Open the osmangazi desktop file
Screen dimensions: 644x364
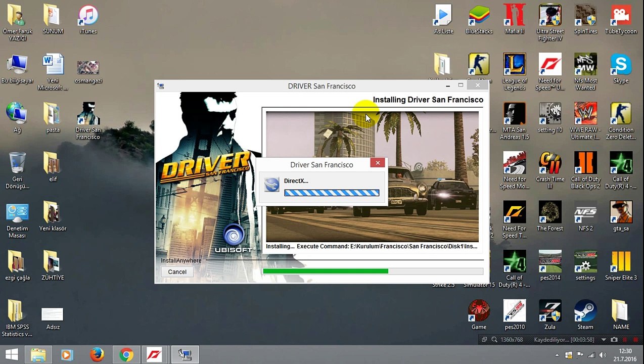pos(88,71)
